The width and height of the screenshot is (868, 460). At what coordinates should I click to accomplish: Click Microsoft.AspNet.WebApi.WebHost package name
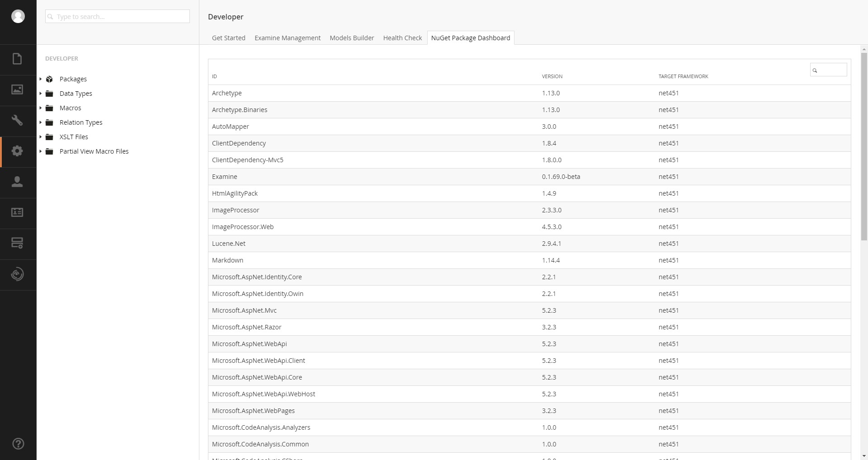point(264,394)
